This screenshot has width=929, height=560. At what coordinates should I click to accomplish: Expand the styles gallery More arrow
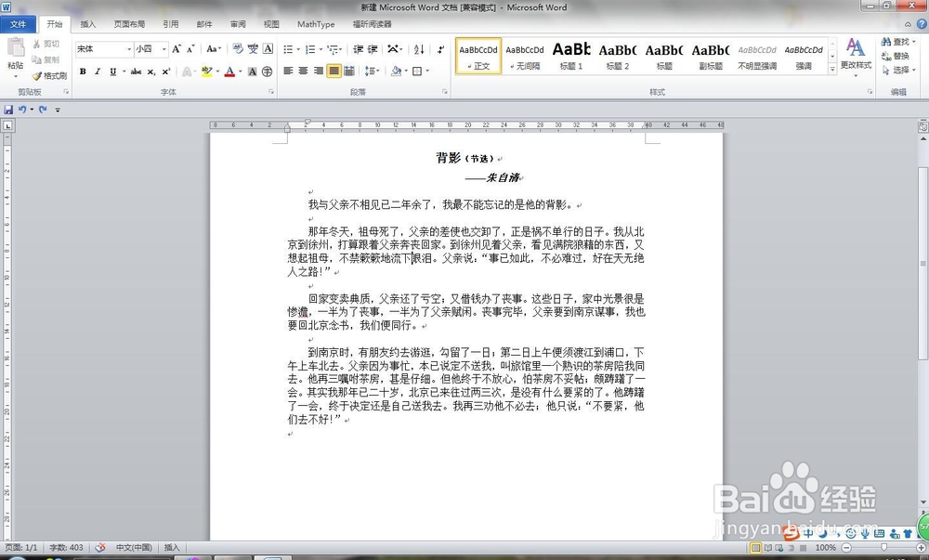click(832, 69)
